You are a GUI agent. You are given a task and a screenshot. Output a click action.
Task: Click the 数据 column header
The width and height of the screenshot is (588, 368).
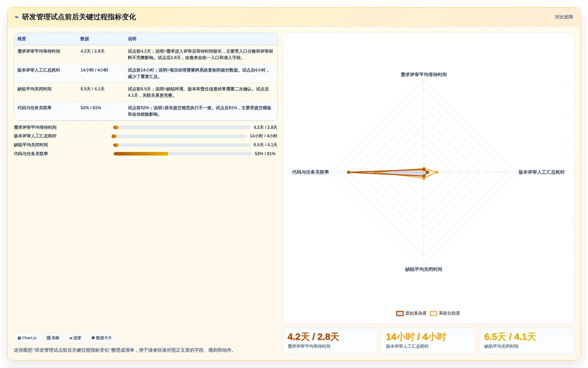click(85, 39)
